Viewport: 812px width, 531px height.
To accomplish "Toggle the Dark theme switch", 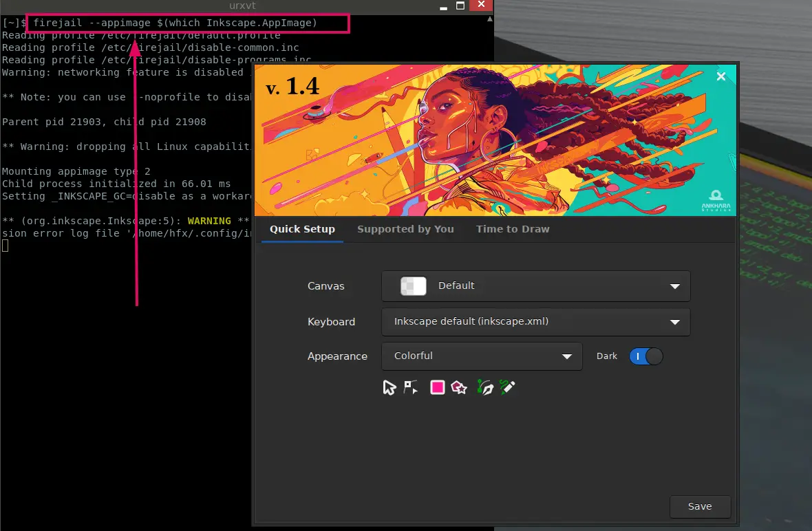I will [645, 356].
